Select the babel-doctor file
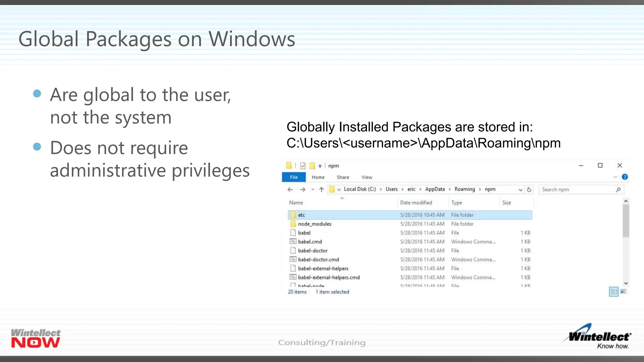Viewport: 644px width, 362px height. point(410,251)
